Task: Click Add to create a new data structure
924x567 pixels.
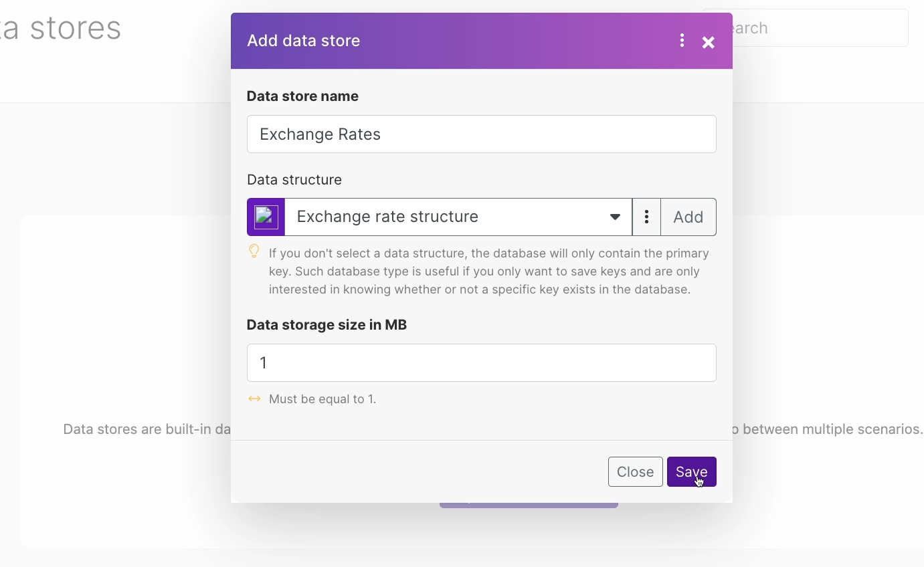Action: [x=688, y=217]
